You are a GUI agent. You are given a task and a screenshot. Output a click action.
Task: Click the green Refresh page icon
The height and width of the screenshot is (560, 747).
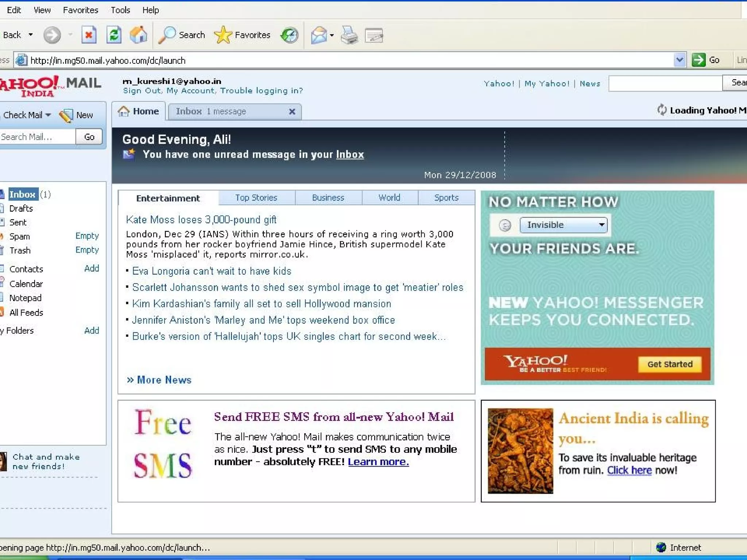tap(114, 35)
